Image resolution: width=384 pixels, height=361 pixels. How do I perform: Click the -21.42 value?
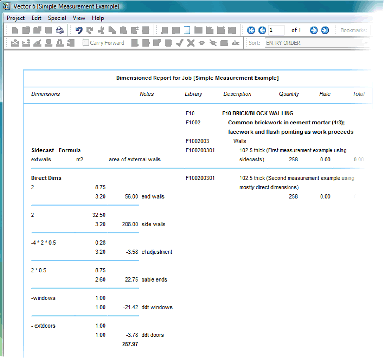[x=130, y=307]
